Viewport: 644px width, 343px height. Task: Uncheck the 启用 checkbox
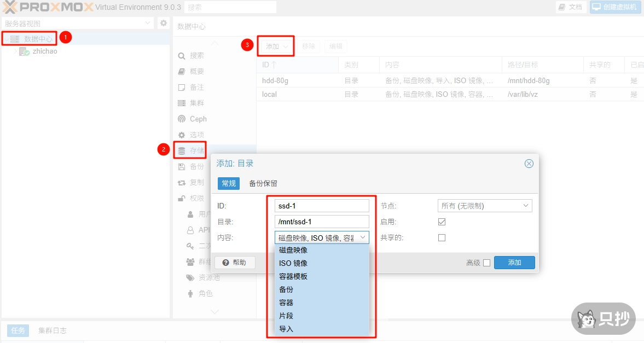click(442, 222)
